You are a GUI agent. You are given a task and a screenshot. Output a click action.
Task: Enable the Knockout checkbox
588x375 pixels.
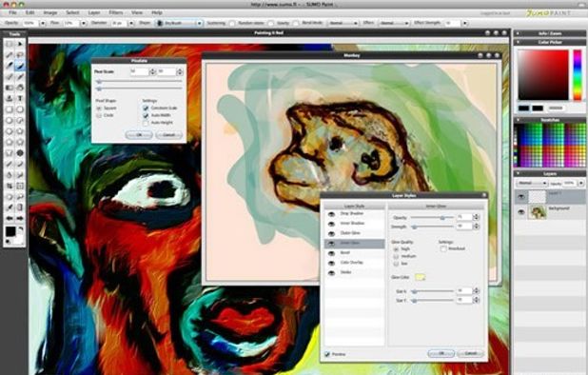pos(443,248)
